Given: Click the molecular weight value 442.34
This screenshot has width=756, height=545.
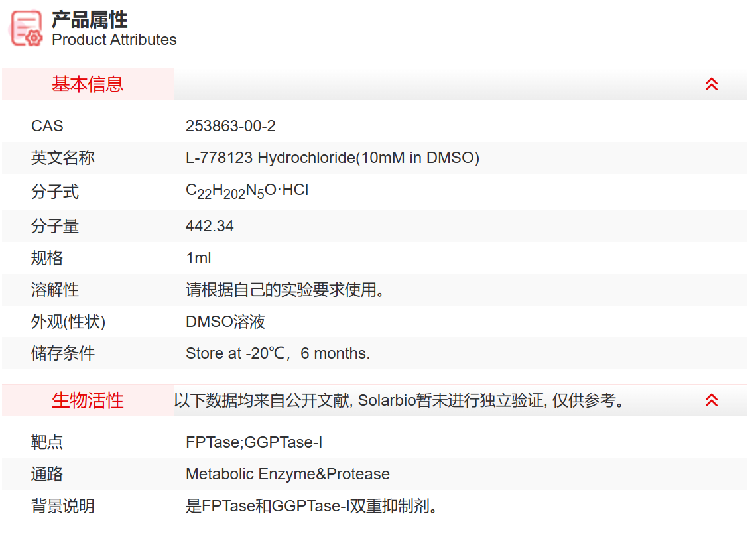Looking at the screenshot, I should pos(210,226).
